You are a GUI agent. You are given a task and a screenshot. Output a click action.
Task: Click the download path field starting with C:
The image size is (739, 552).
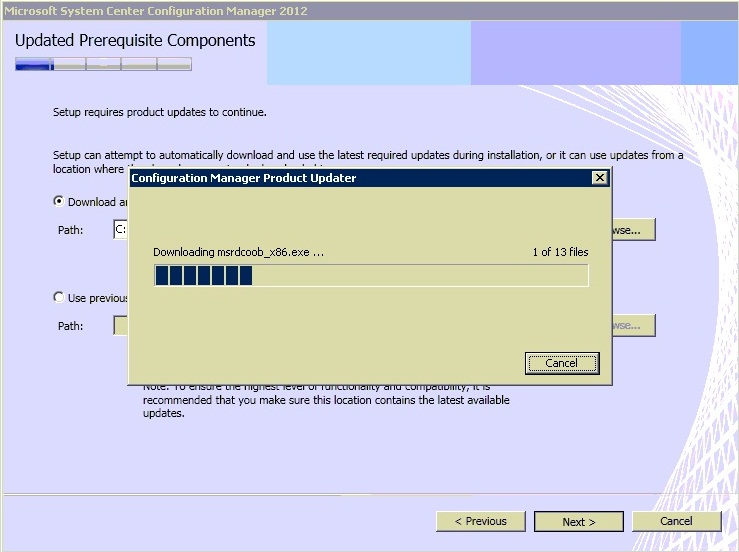(121, 230)
